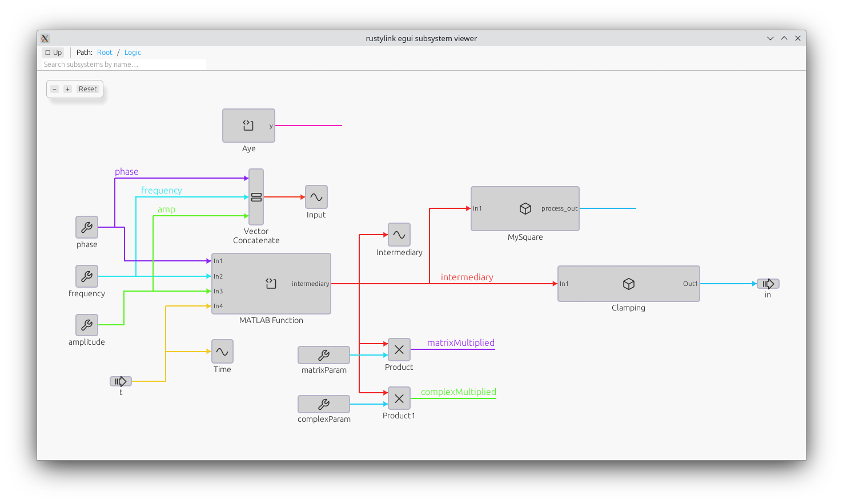Click the complexParam parameter block
Screen dimensions: 843x504
click(x=323, y=404)
